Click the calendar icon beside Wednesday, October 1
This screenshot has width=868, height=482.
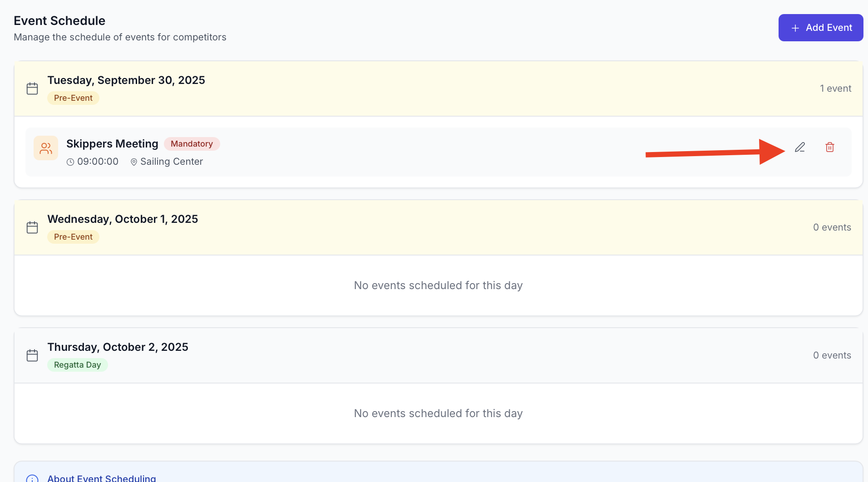click(x=32, y=227)
